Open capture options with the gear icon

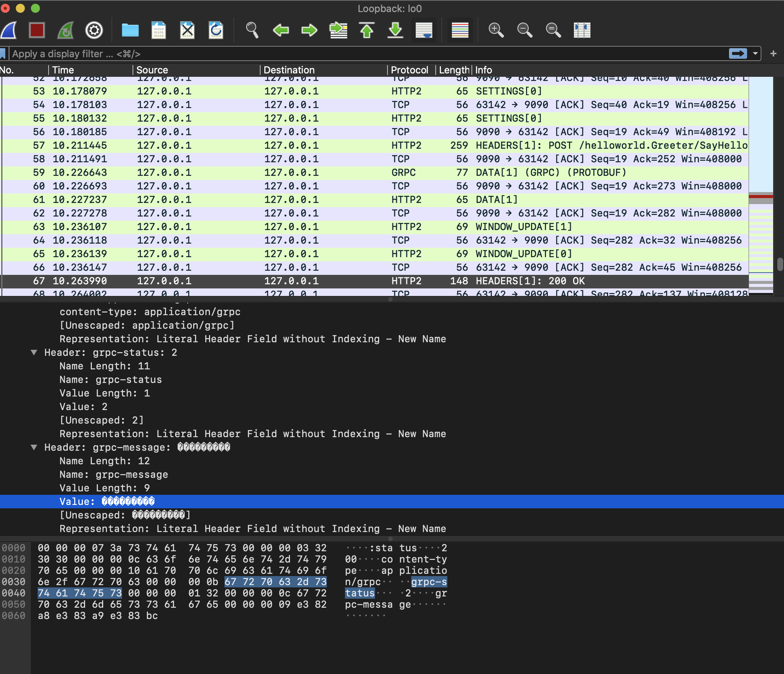coord(94,30)
